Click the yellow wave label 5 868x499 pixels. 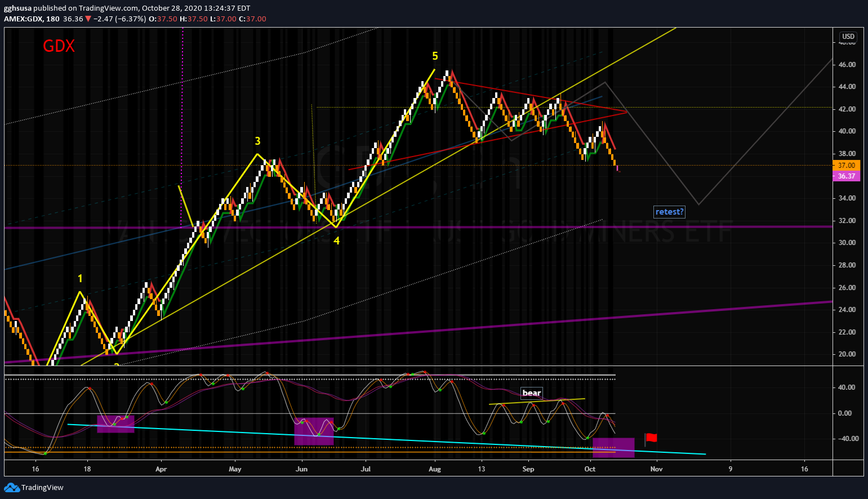(x=435, y=56)
